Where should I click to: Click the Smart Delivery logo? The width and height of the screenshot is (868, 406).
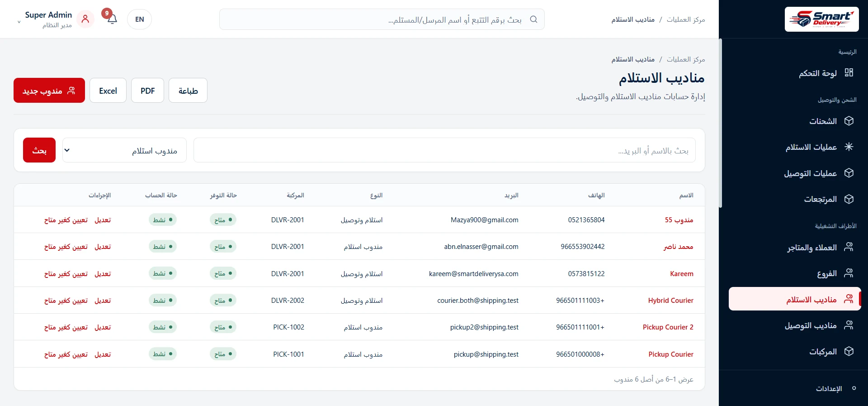tap(821, 19)
